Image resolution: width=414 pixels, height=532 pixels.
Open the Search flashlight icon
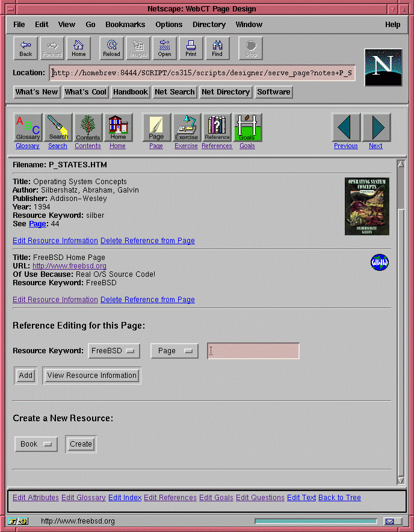point(58,128)
